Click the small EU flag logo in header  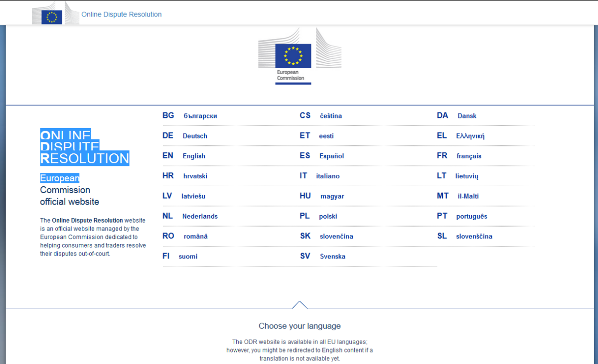coord(51,16)
